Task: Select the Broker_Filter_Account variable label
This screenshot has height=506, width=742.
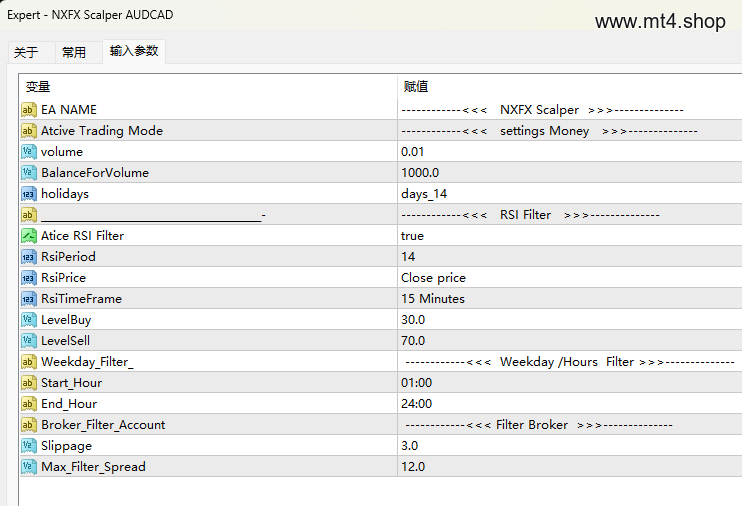Action: click(x=103, y=425)
